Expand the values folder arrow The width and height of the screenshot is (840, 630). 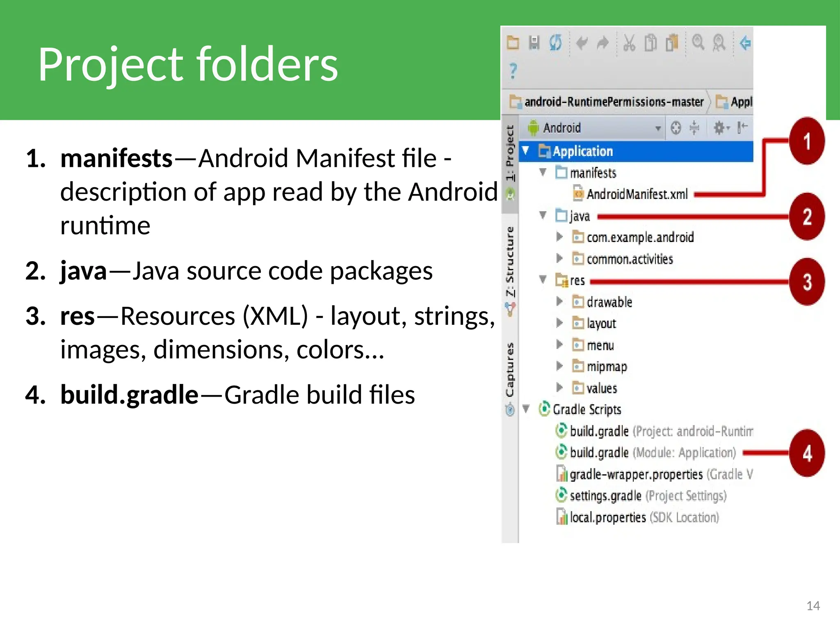pos(559,387)
